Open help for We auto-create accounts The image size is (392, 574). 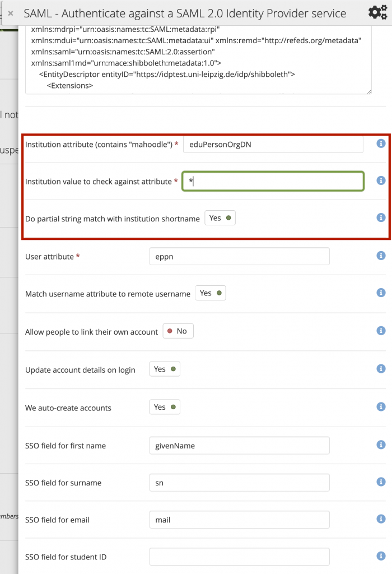381,407
